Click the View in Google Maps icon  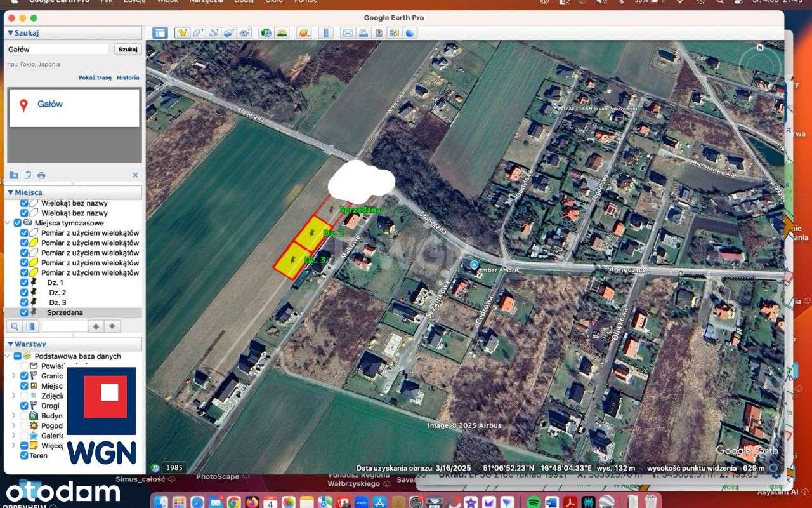coord(395,32)
